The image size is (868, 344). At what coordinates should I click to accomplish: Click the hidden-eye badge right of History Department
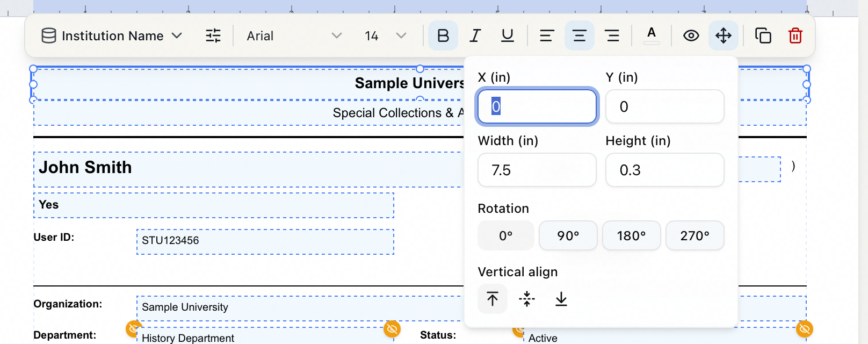(392, 328)
